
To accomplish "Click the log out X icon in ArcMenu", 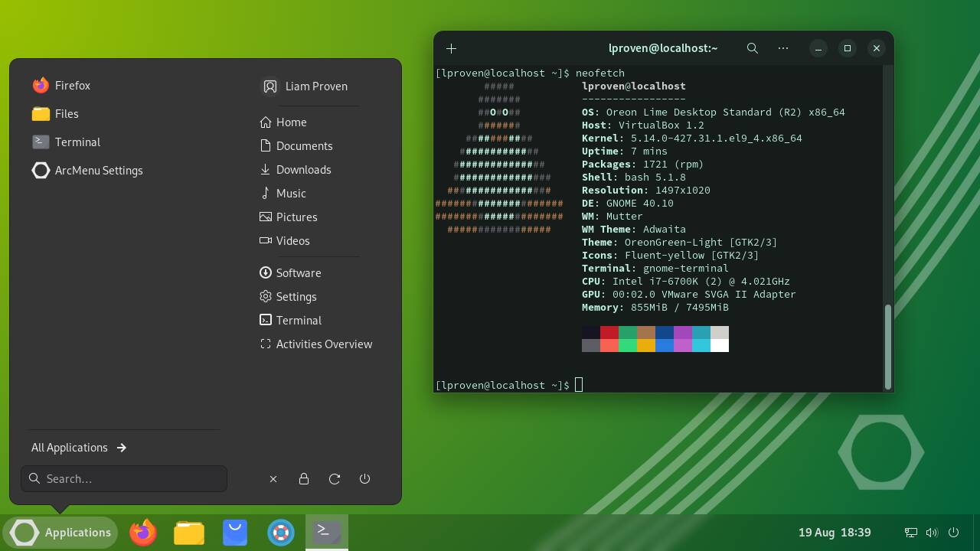I will pos(273,479).
